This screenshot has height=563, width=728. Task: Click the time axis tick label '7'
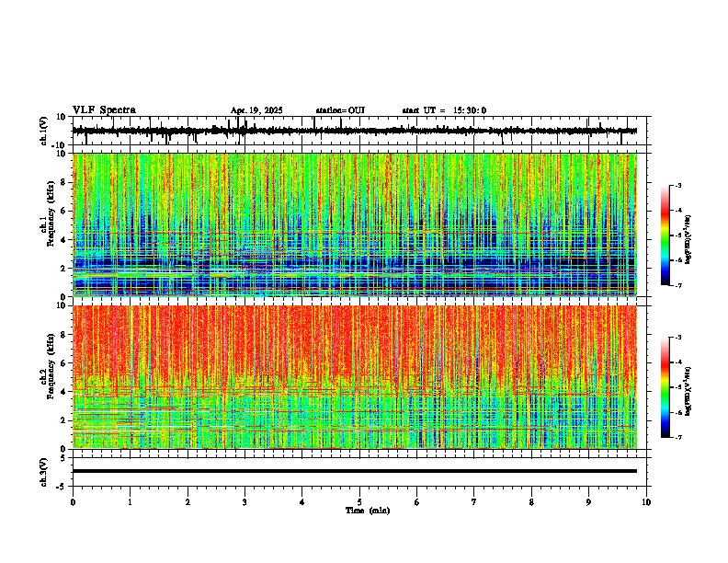click(474, 501)
